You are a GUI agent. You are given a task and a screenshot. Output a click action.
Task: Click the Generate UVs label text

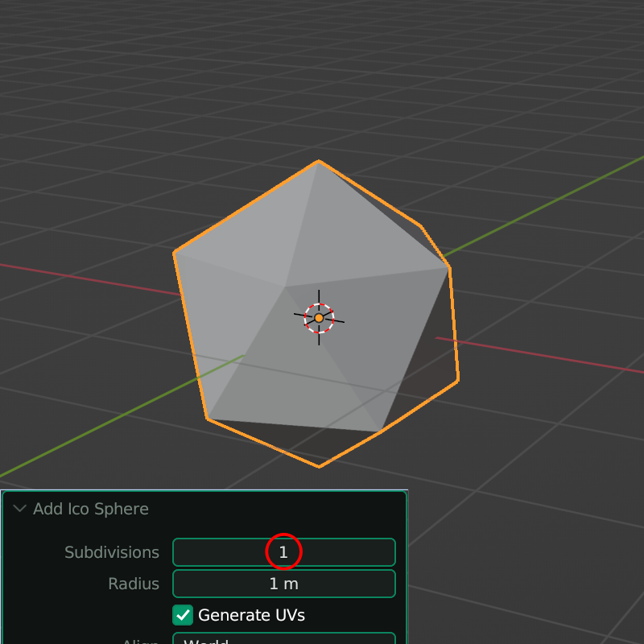click(251, 615)
